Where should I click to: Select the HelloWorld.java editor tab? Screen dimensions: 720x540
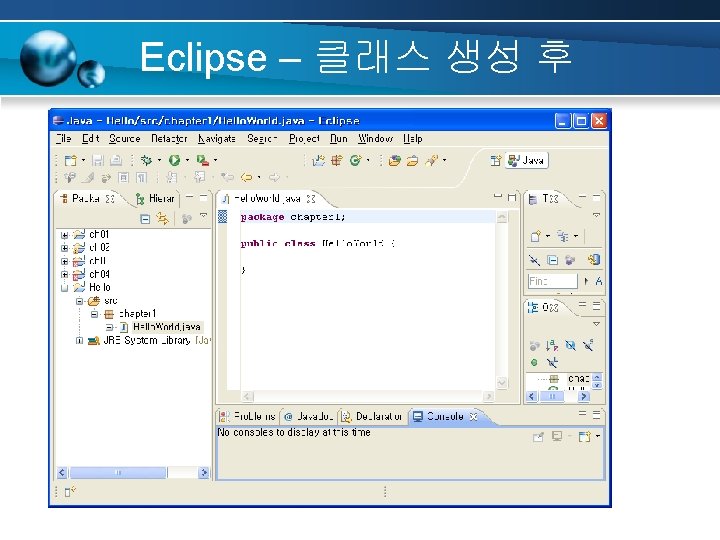269,198
